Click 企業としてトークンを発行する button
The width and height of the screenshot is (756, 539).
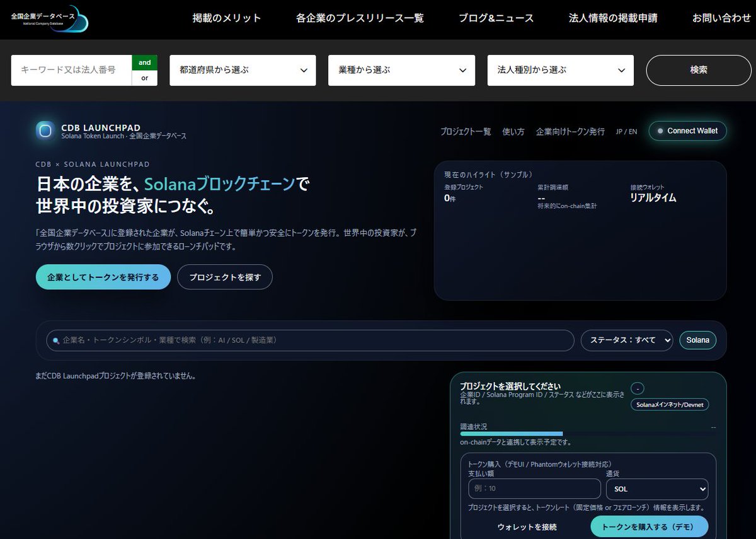click(103, 277)
